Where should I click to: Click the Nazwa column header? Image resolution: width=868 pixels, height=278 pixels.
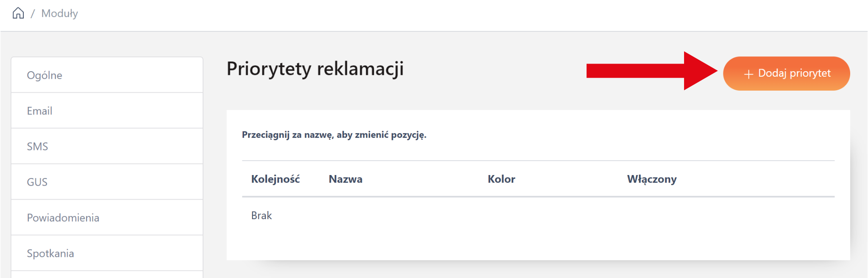(x=345, y=179)
